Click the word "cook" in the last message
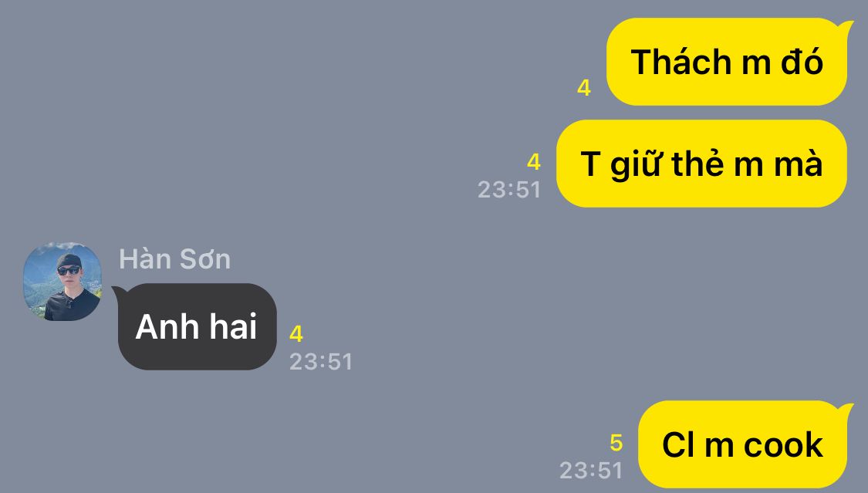The height and width of the screenshot is (493, 868). pos(783,445)
